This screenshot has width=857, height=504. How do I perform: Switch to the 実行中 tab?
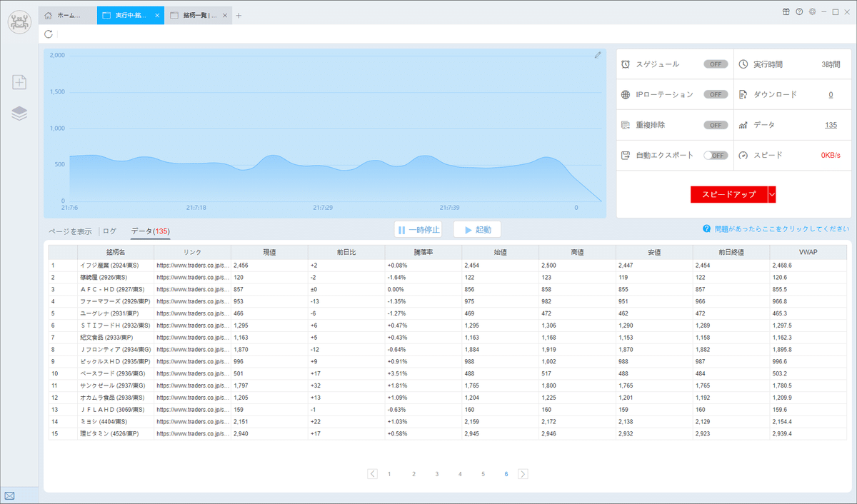point(130,15)
